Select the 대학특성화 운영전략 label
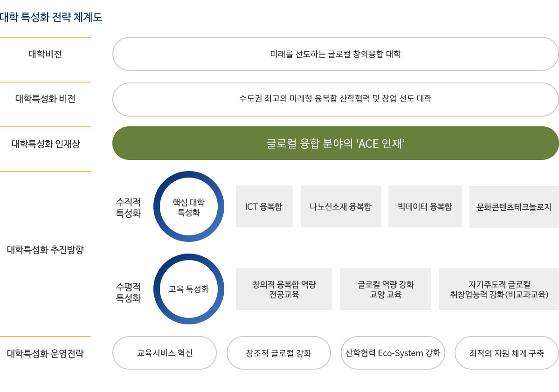 [x=45, y=353]
